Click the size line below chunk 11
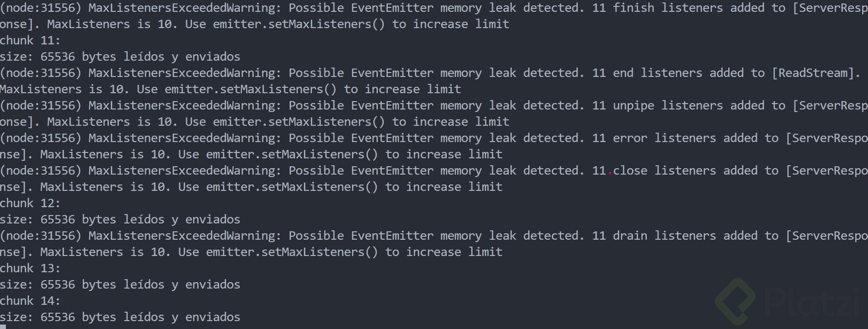This screenshot has height=329, width=868. (120, 57)
